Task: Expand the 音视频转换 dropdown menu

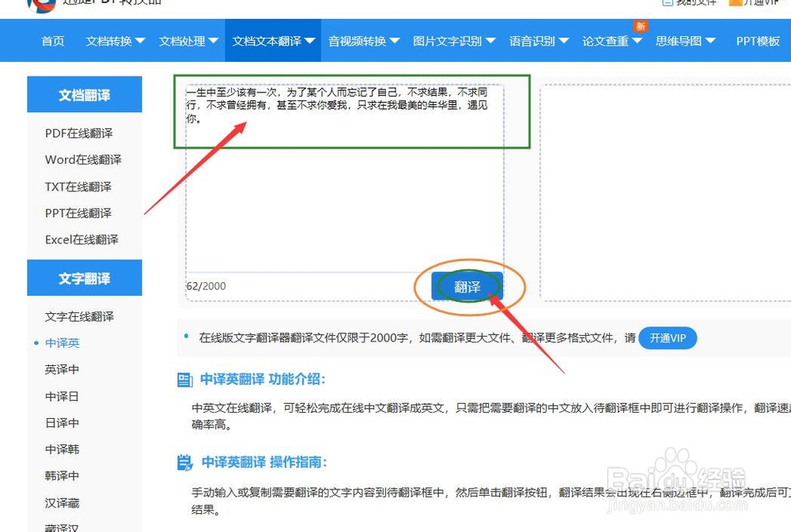Action: [363, 41]
